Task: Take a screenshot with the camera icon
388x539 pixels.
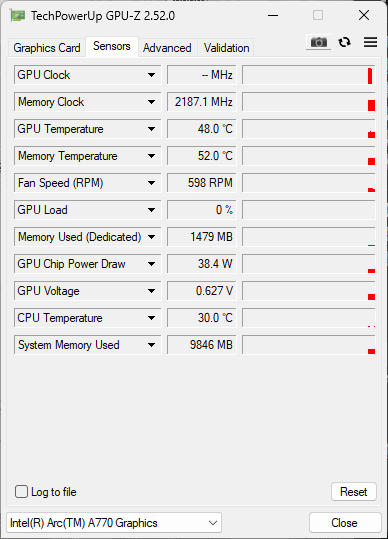Action: pyautogui.click(x=319, y=42)
